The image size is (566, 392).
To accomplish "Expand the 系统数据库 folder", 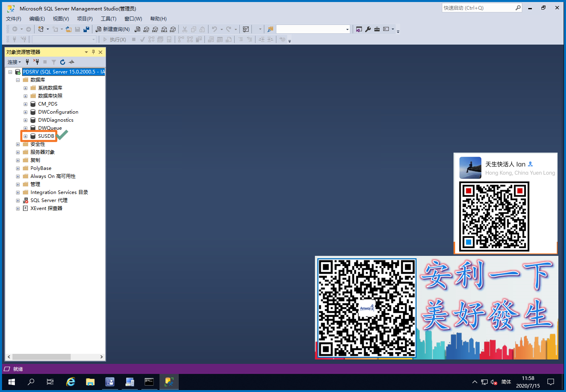I will [25, 88].
